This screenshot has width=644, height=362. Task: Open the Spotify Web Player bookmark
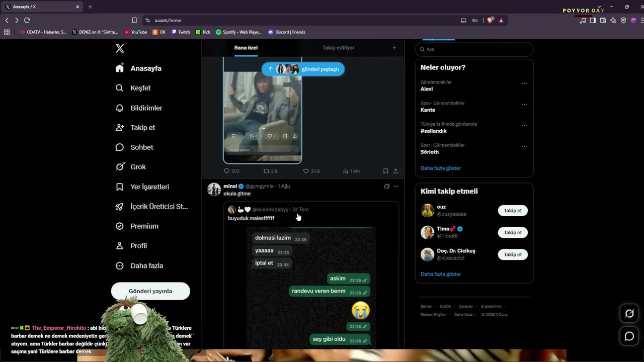[x=238, y=32]
